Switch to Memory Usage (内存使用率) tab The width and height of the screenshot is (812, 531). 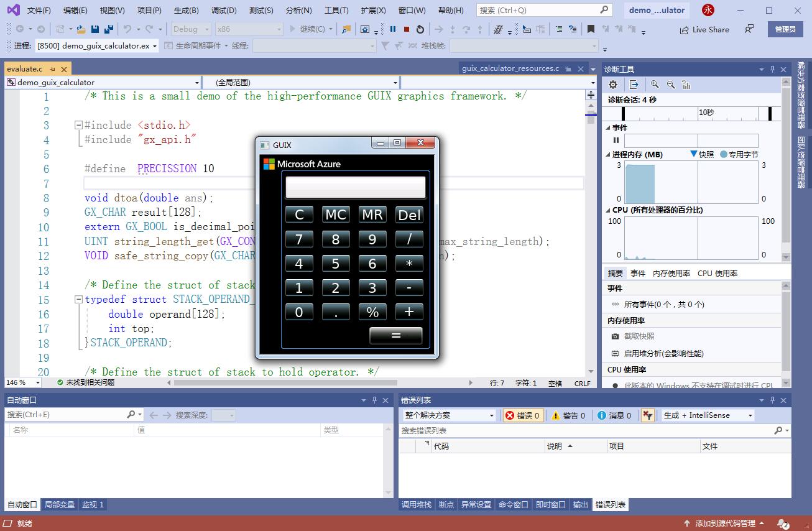(x=671, y=273)
